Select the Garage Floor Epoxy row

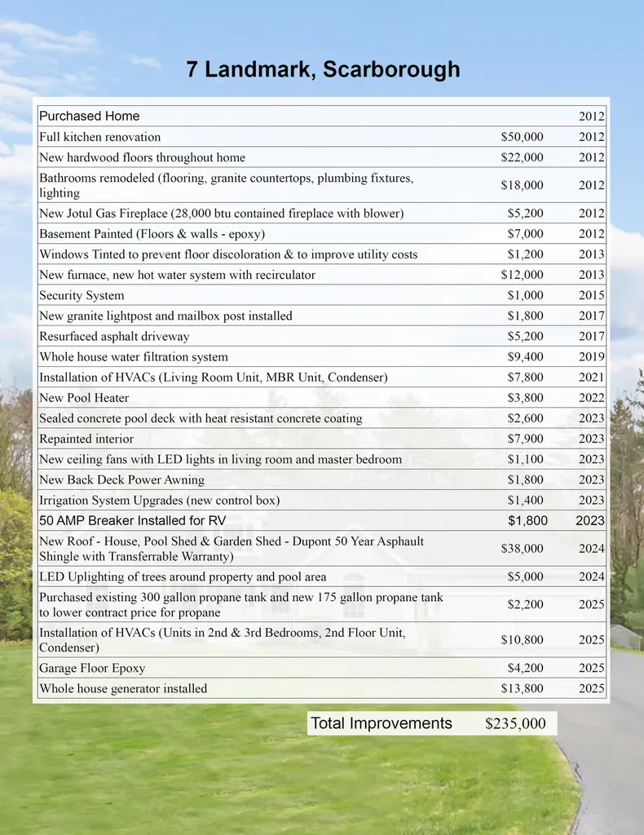pyautogui.click(x=322, y=668)
